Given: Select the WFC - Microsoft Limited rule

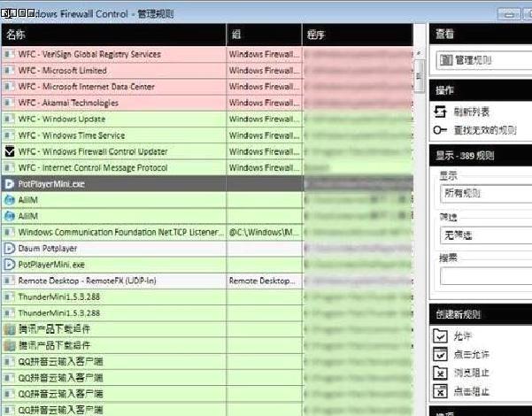Looking at the screenshot, I should click(207, 71).
